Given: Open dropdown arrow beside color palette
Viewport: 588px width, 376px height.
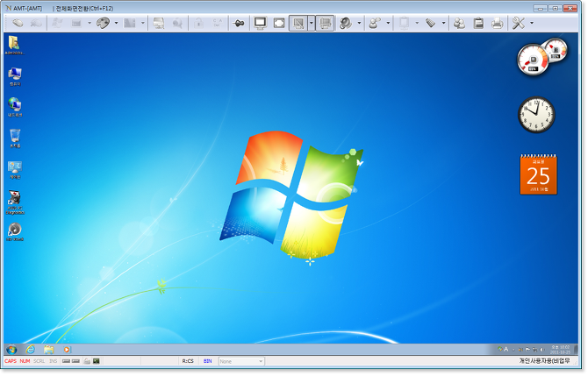Looking at the screenshot, I should 116,23.
